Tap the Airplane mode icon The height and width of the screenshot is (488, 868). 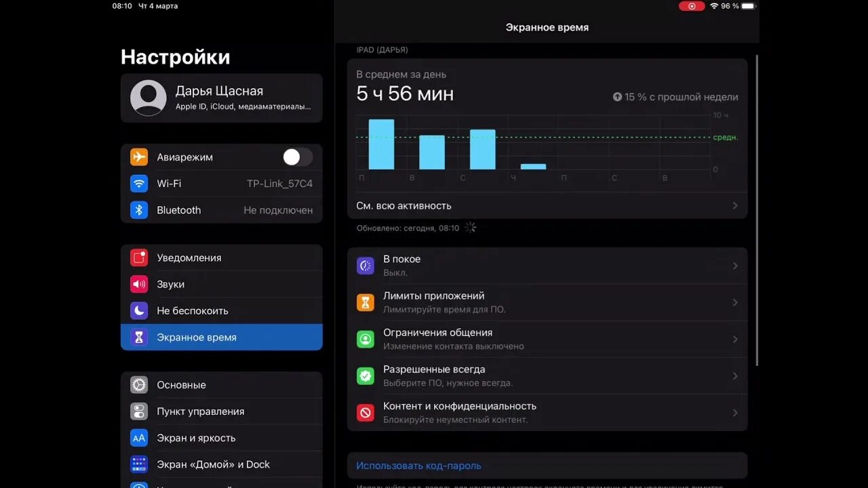tap(139, 157)
